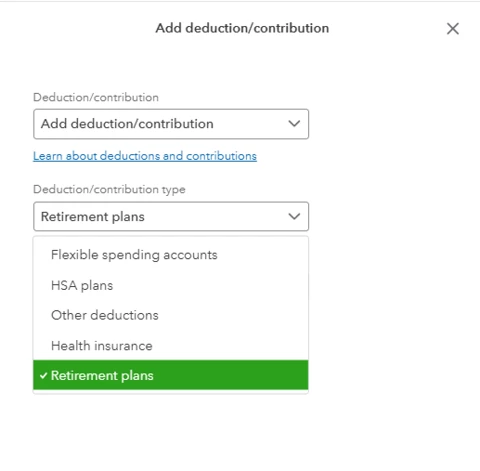Image resolution: width=480 pixels, height=471 pixels.
Task: Collapse the Retirement plans type dropdown field
Action: coord(171,216)
